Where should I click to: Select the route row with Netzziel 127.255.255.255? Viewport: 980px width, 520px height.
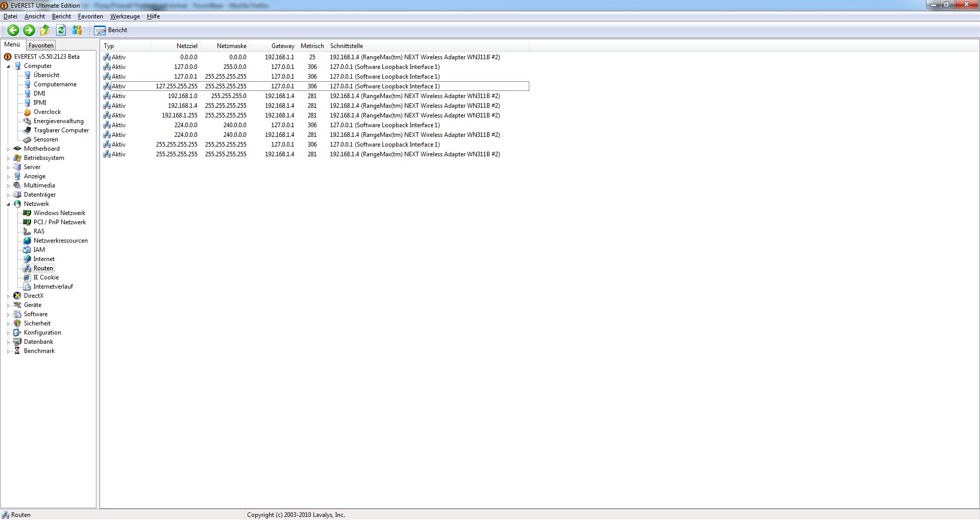coord(315,86)
